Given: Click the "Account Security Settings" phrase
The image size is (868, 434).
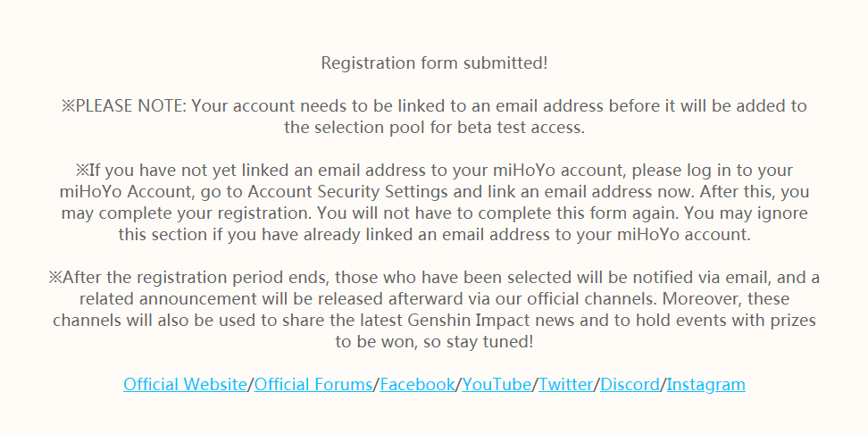Looking at the screenshot, I should point(347,191).
